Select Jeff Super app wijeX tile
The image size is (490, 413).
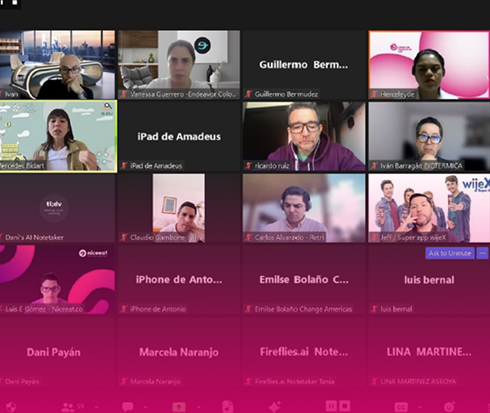(x=429, y=208)
